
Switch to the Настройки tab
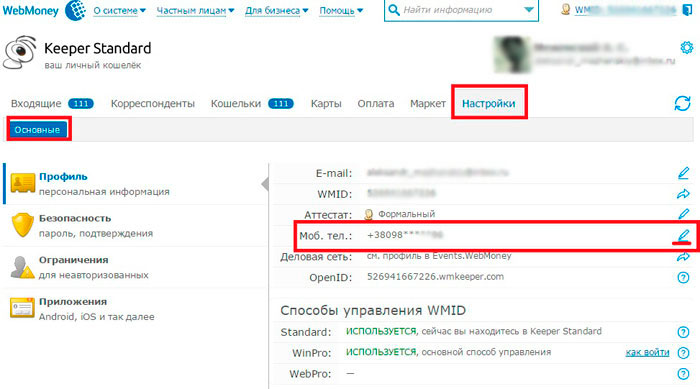488,104
